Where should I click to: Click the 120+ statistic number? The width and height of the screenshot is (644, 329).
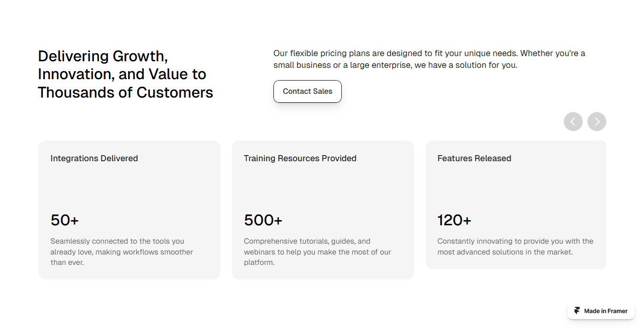point(454,220)
